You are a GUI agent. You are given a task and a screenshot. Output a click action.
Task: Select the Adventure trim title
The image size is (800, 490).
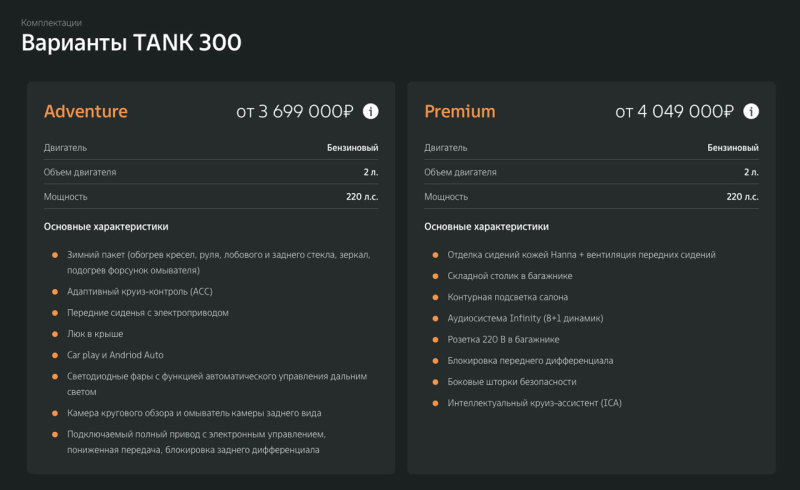pos(86,111)
